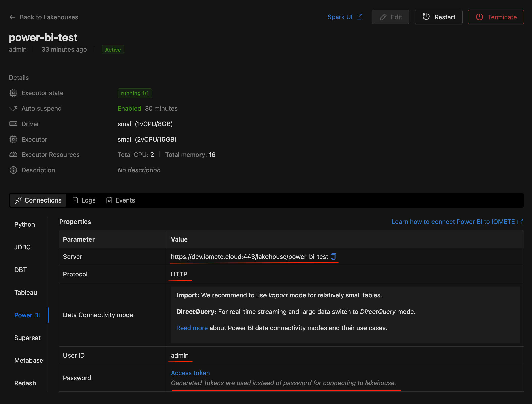Viewport: 532px width, 404px height.
Task: Click the Active status badge
Action: (113, 50)
